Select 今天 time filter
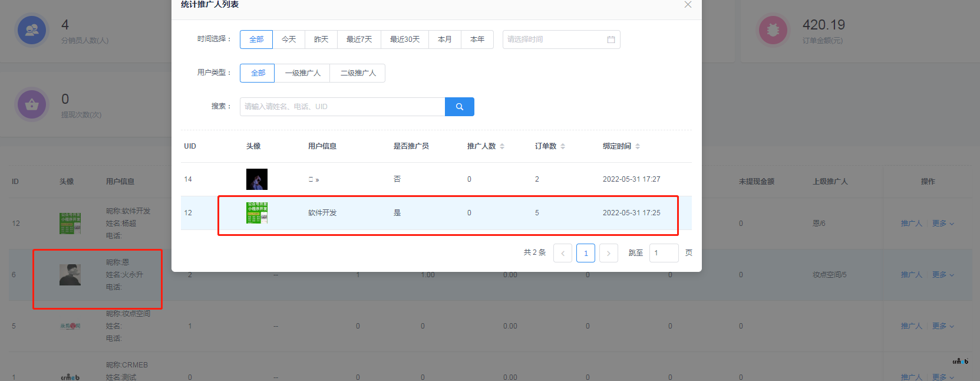Viewport: 980px width, 381px height. 289,40
